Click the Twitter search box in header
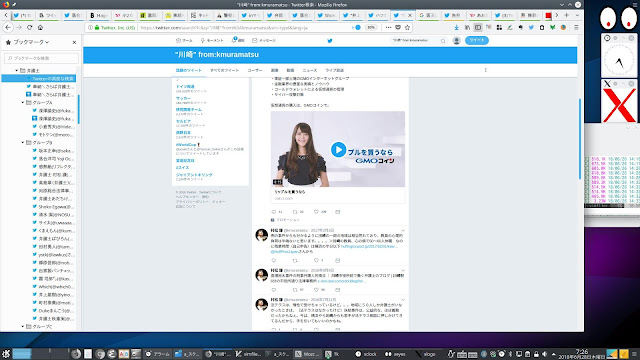Image resolution: width=640 pixels, height=360 pixels. 418,40
